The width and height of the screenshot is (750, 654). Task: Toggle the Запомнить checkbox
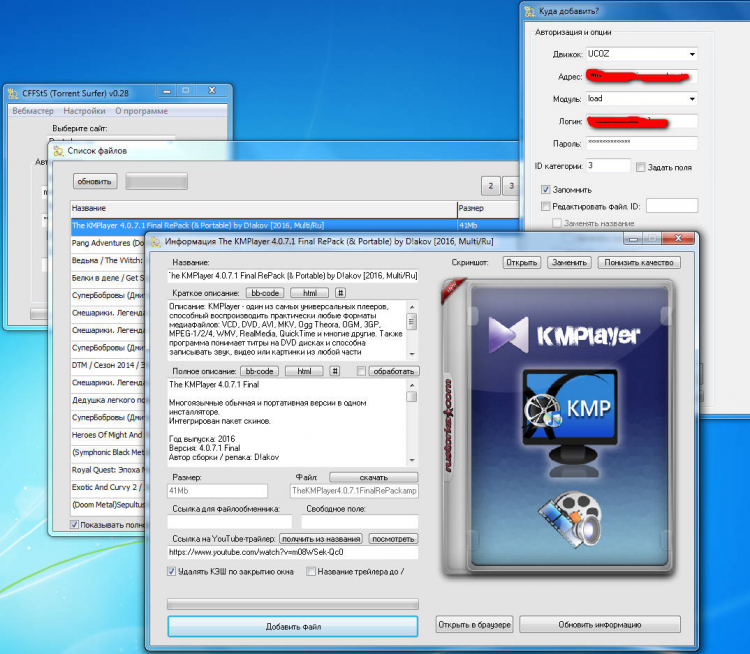[545, 189]
